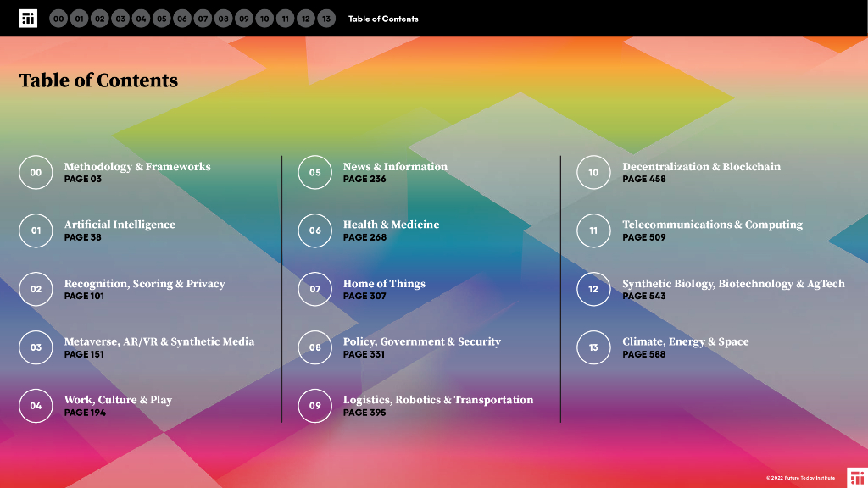868x488 pixels.
Task: Select the 07 circle beside Home of Things
Action: [314, 289]
